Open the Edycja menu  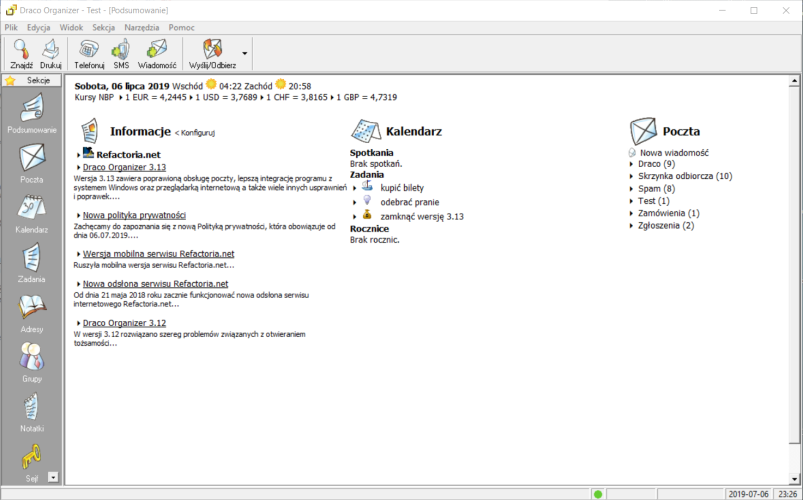[38, 28]
